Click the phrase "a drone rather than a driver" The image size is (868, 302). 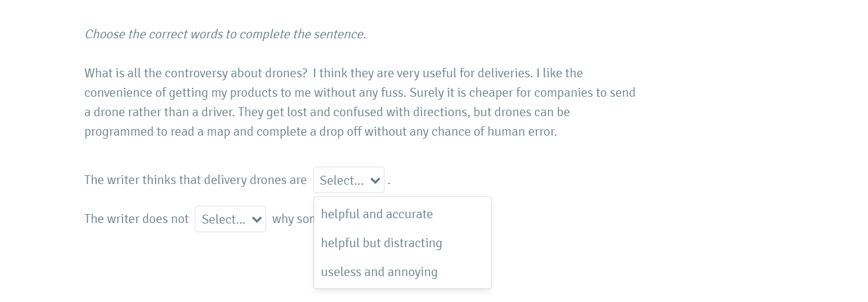[159, 112]
